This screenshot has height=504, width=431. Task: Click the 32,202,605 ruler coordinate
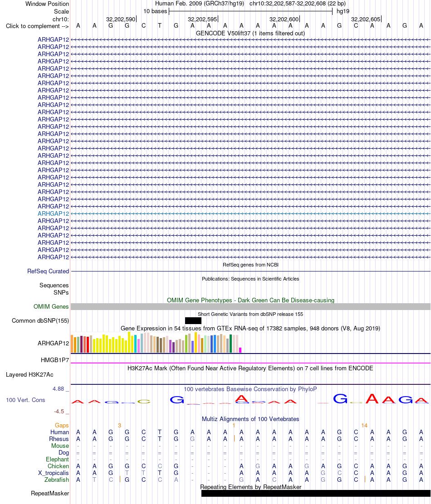coord(366,19)
